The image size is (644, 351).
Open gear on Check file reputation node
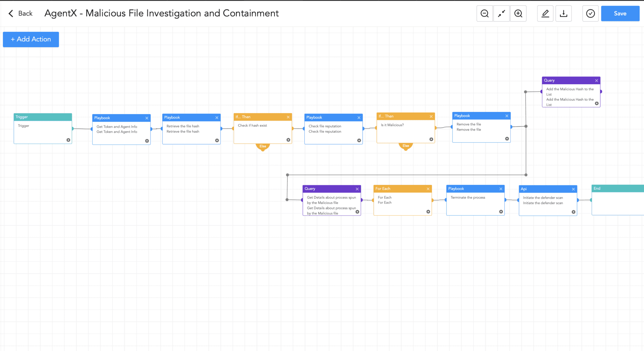click(x=359, y=140)
